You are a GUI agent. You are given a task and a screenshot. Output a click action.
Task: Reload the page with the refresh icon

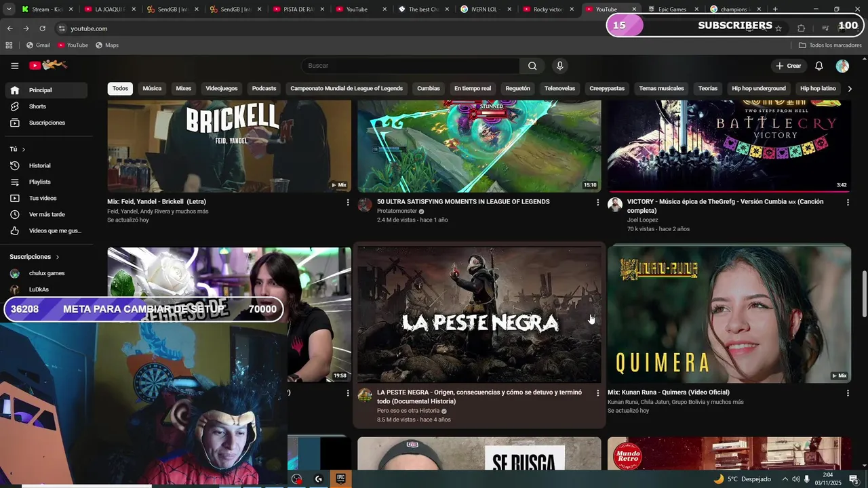click(x=42, y=28)
